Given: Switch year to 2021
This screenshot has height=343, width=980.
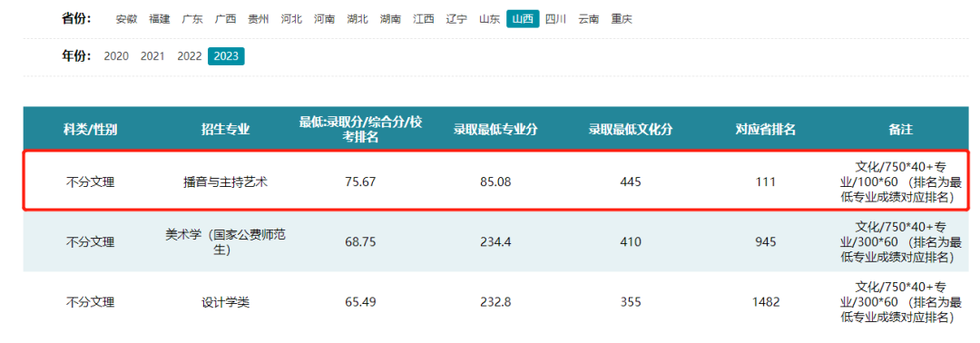Looking at the screenshot, I should pyautogui.click(x=152, y=56).
